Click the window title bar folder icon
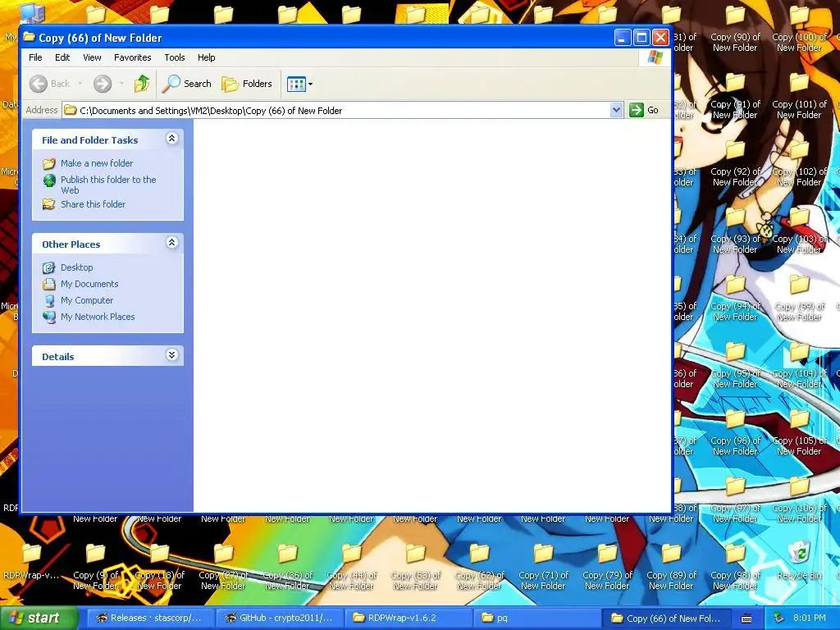This screenshot has width=840, height=630. (x=29, y=38)
